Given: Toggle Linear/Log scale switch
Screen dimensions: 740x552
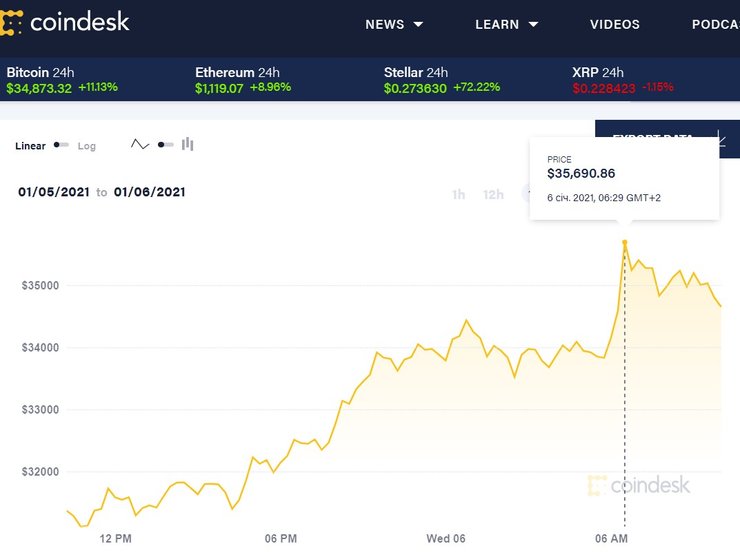Looking at the screenshot, I should (x=61, y=145).
